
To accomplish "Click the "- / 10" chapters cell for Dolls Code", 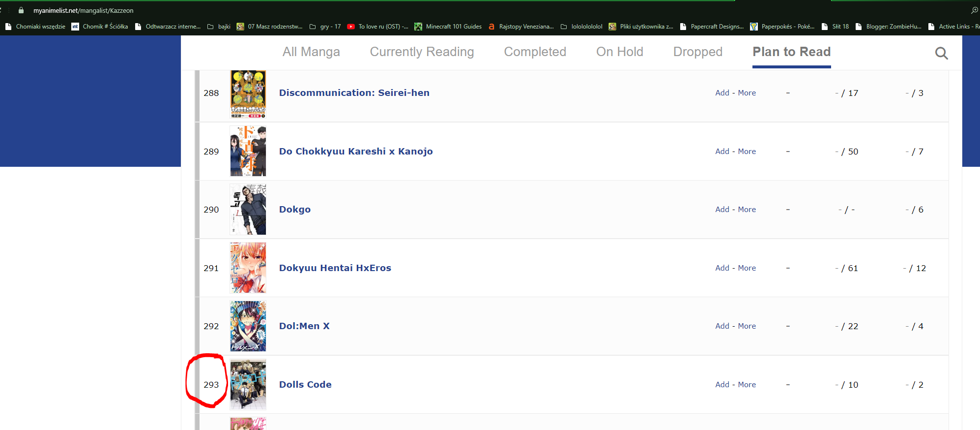I will pos(847,385).
